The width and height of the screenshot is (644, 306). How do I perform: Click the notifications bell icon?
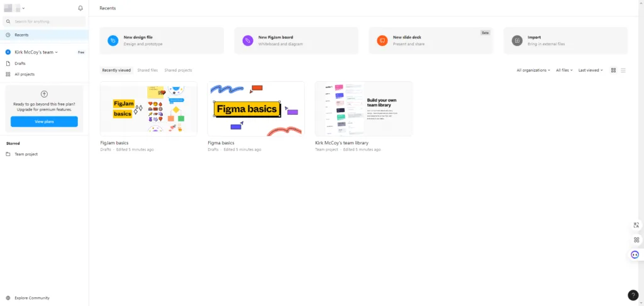click(x=80, y=8)
